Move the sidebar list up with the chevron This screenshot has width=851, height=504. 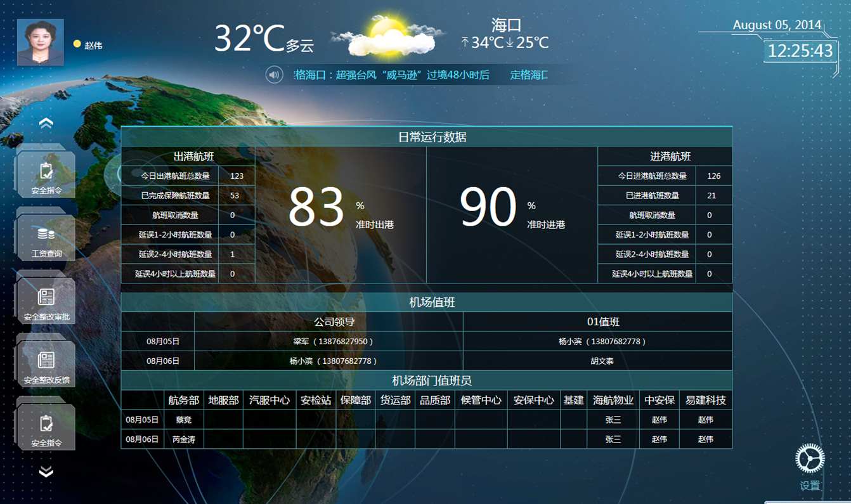click(46, 123)
